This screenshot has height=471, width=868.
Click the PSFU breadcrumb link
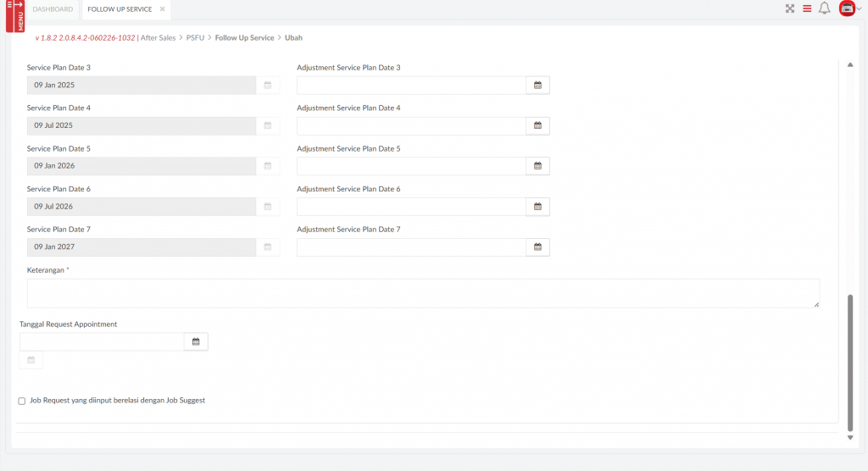pos(196,38)
